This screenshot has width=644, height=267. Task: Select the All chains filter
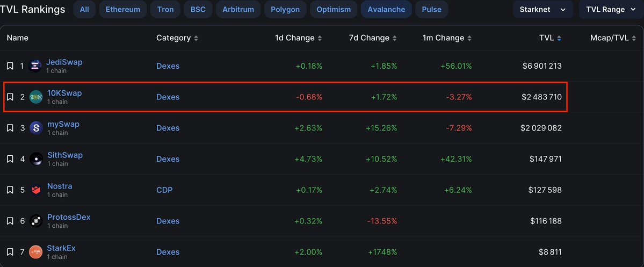click(x=84, y=10)
